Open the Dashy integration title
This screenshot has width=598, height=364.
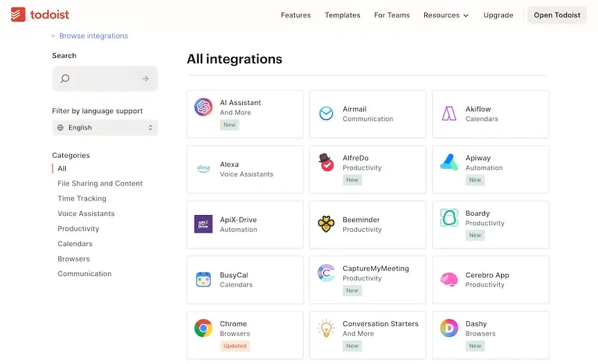[476, 324]
